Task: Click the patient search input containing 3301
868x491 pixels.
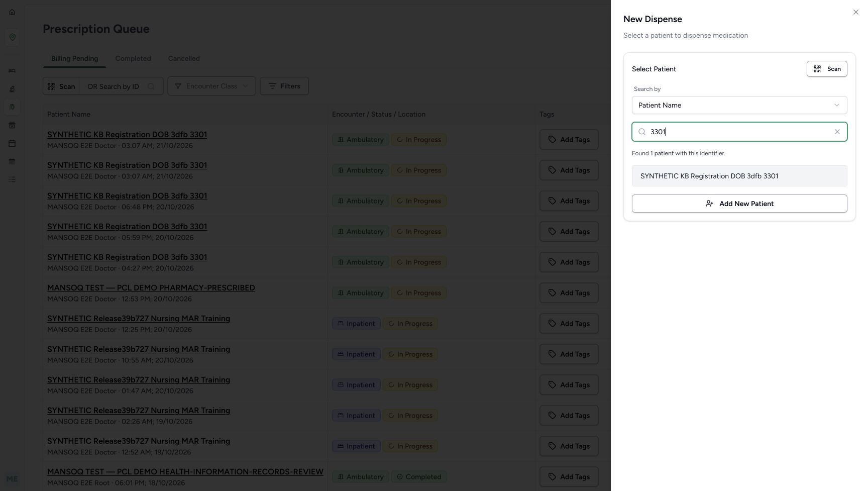Action: [739, 132]
